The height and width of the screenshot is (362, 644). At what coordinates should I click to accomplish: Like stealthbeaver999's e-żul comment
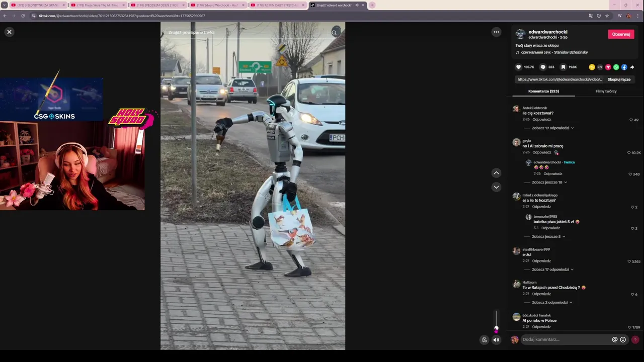point(629,261)
